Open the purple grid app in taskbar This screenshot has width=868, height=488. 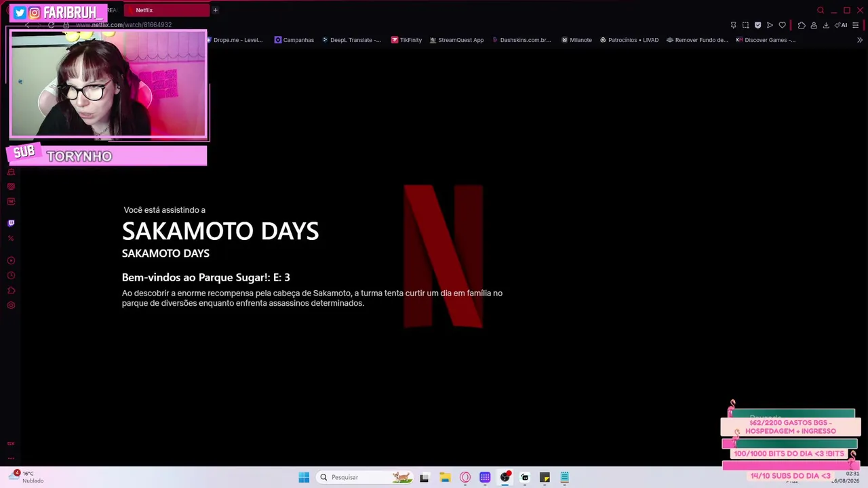point(485,477)
